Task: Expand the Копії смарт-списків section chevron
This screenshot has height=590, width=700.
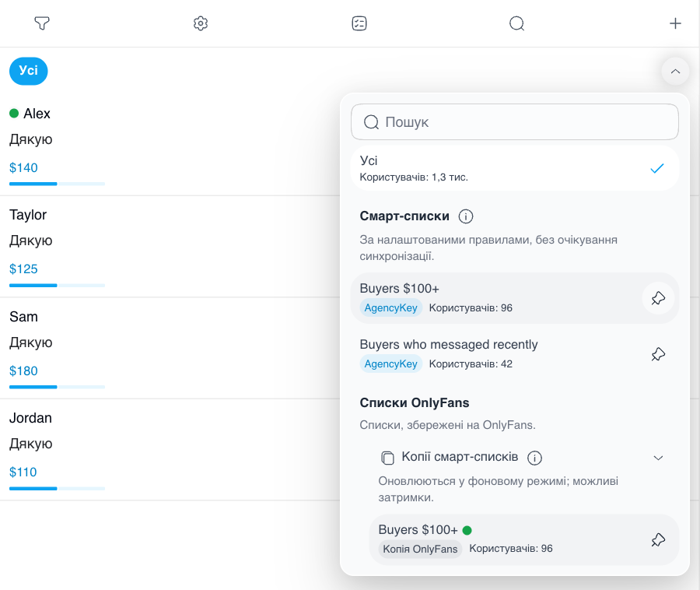Action: pos(658,458)
